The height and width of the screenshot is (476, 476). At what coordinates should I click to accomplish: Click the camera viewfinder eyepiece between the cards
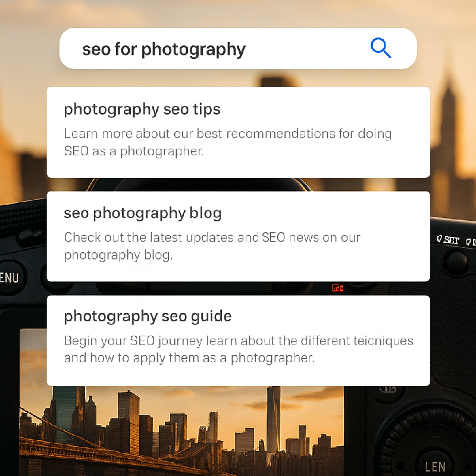point(201,184)
